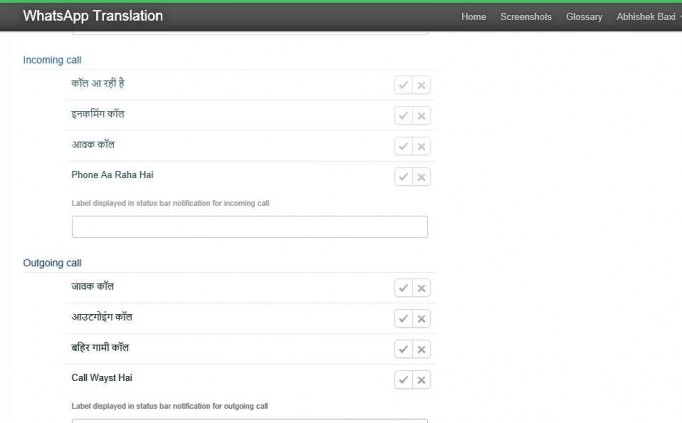Approve the 'जावक कॉल' translation checkmark

point(403,288)
